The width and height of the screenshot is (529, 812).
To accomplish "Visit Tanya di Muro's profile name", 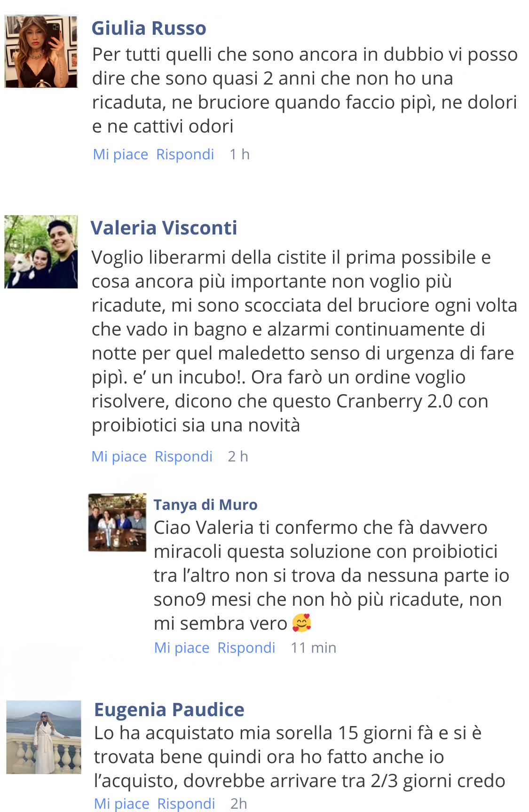I will click(205, 505).
